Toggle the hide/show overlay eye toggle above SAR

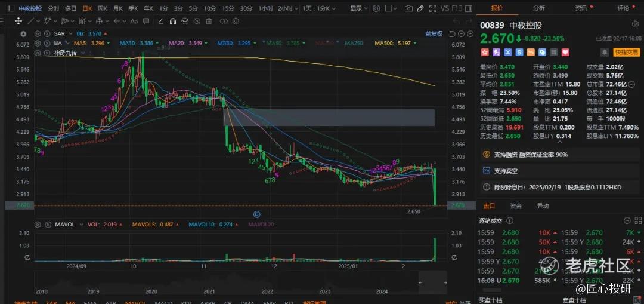24,33
